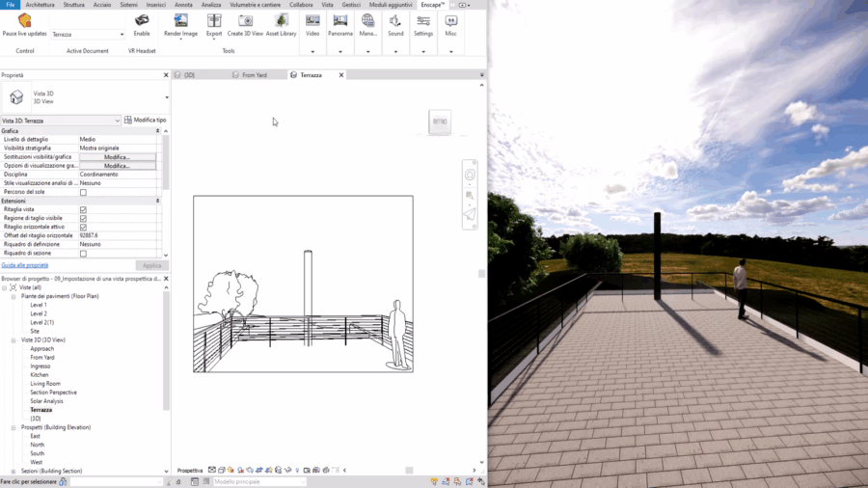Open the Vista 3D: Terrazza selector dropdown
Screen dimensions: 868x488
tap(61, 121)
